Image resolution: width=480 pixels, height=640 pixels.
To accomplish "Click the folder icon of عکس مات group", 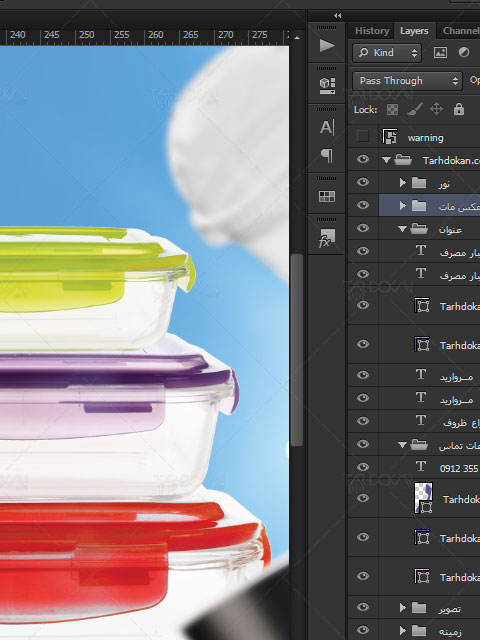I will tap(419, 205).
